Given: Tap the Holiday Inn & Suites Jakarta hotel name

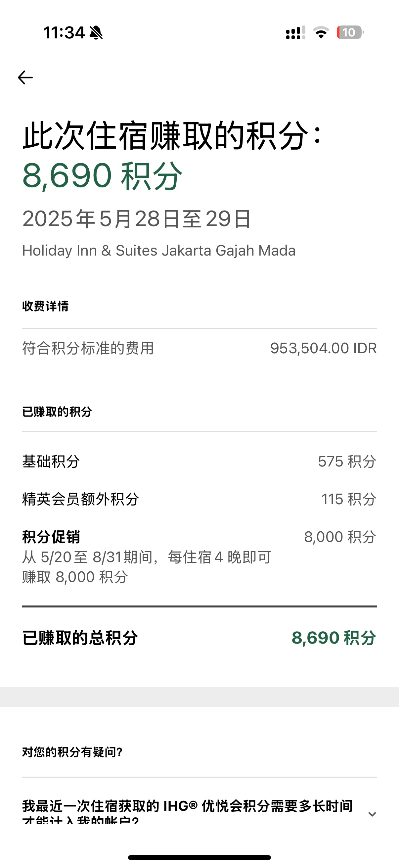Looking at the screenshot, I should pos(159,250).
